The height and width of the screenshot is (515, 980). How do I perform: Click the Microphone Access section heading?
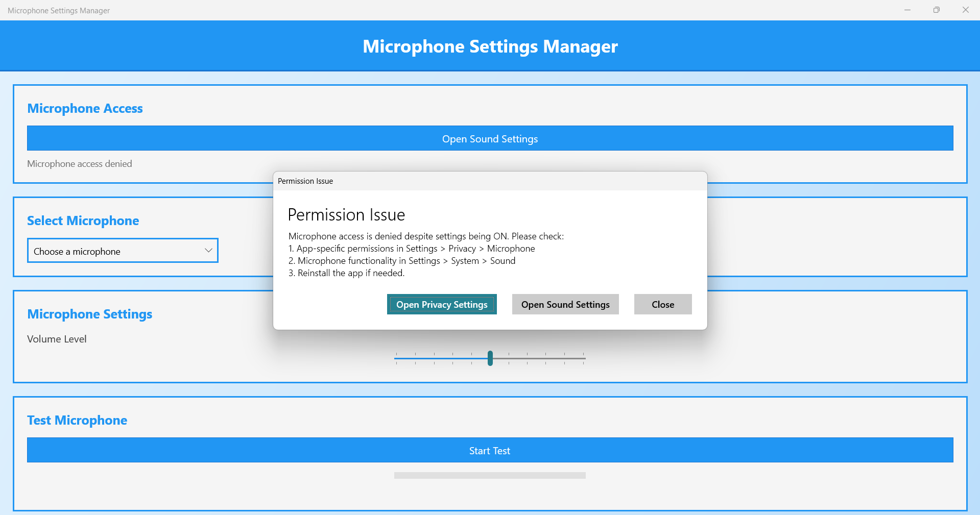point(85,108)
